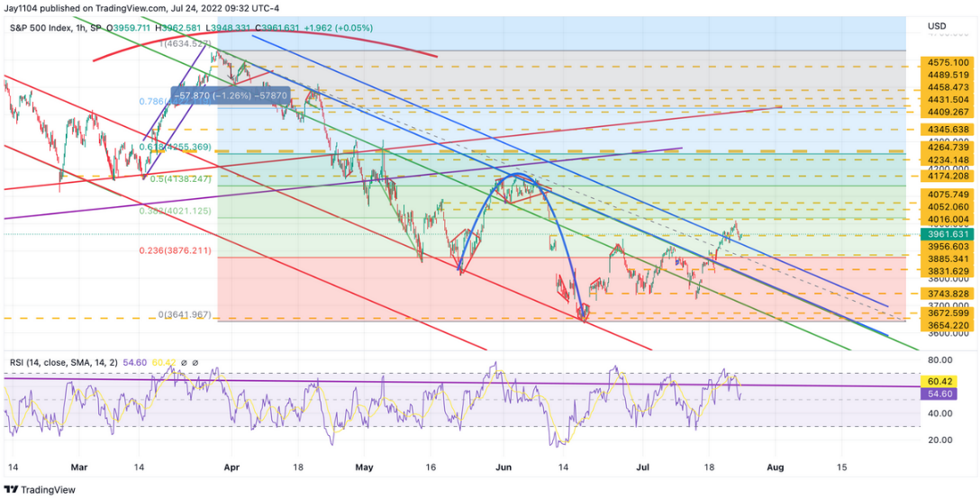Select the green current price tag 3961.631

tap(946, 234)
